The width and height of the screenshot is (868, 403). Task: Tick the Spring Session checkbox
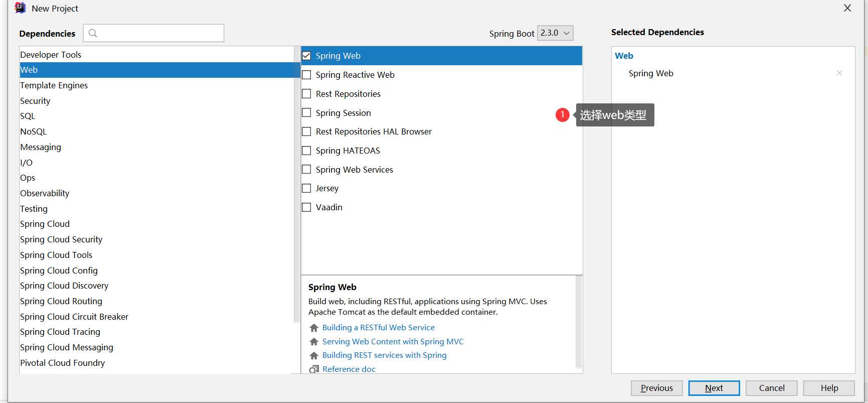[x=306, y=113]
